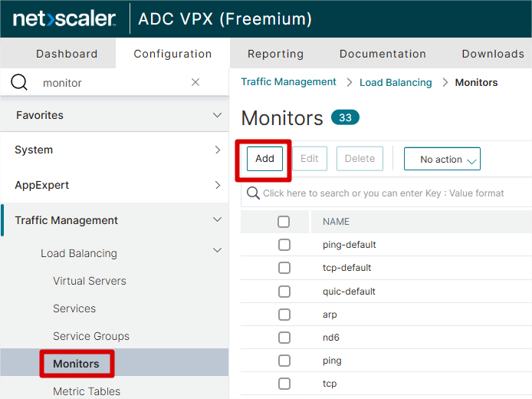
Task: Select the quic-default monitor checkbox
Action: click(x=284, y=292)
